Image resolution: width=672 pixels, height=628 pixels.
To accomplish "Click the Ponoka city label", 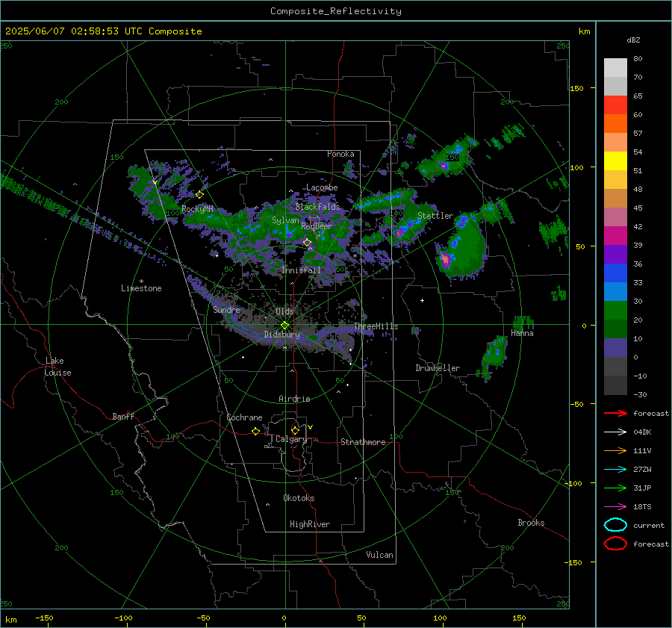I will [340, 154].
